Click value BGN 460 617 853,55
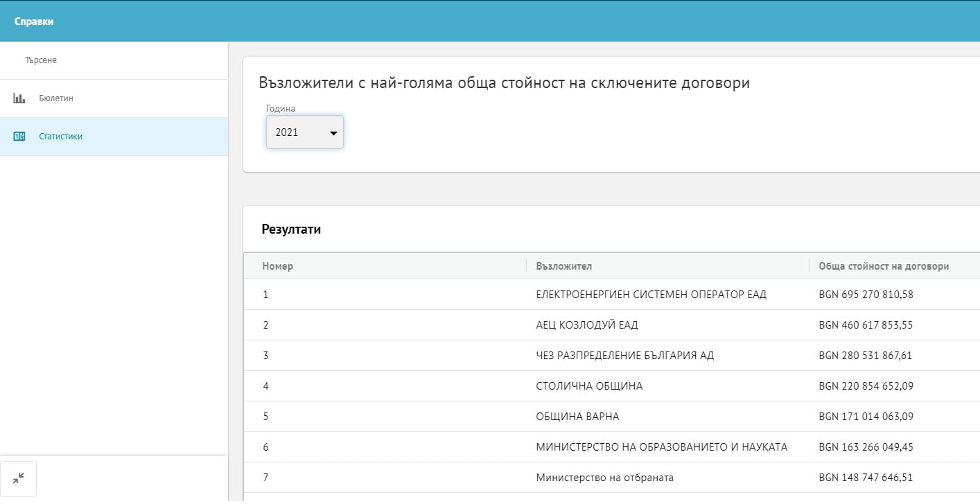This screenshot has height=504, width=980. (x=866, y=325)
